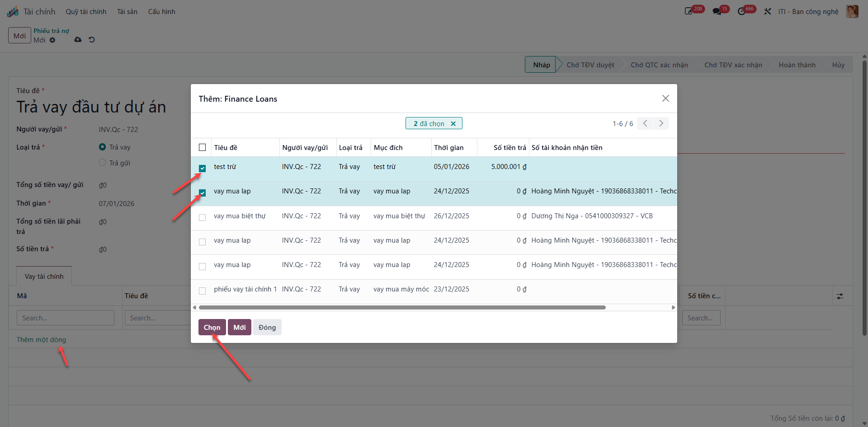Open the Tài chính app logo icon

tap(13, 11)
